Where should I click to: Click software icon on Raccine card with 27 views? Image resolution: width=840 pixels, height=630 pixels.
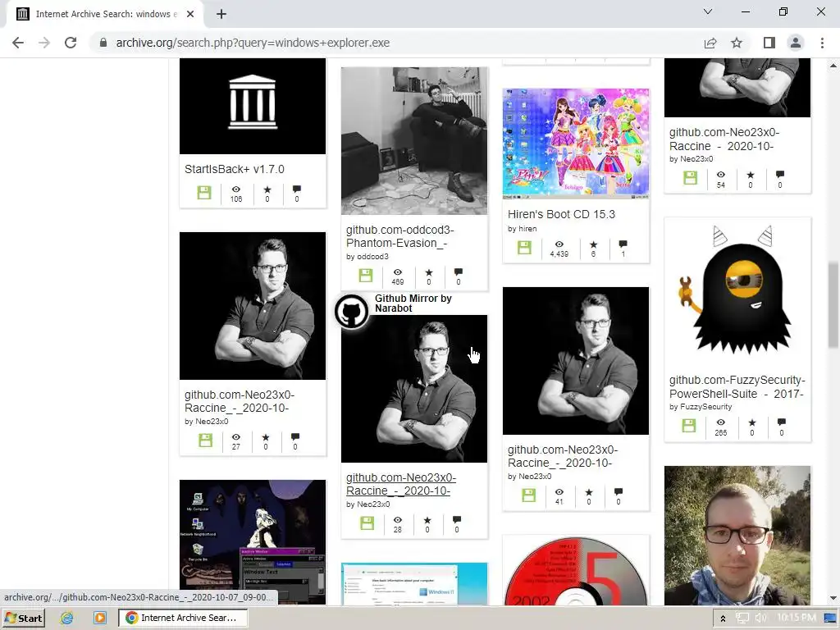(205, 441)
